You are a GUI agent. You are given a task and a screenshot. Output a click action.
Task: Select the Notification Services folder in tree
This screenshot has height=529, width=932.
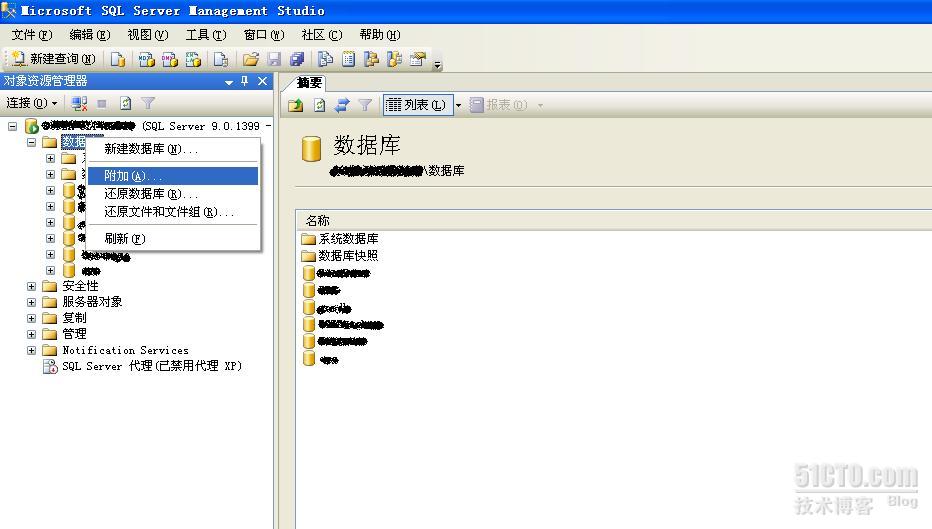(116, 351)
